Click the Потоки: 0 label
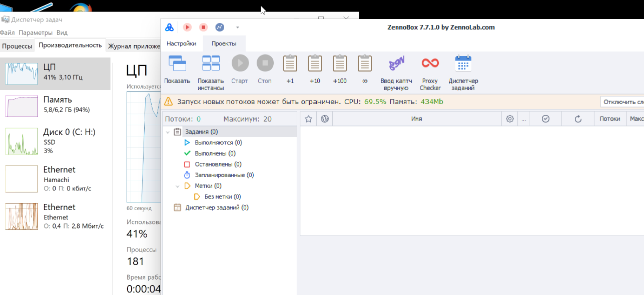 183,119
